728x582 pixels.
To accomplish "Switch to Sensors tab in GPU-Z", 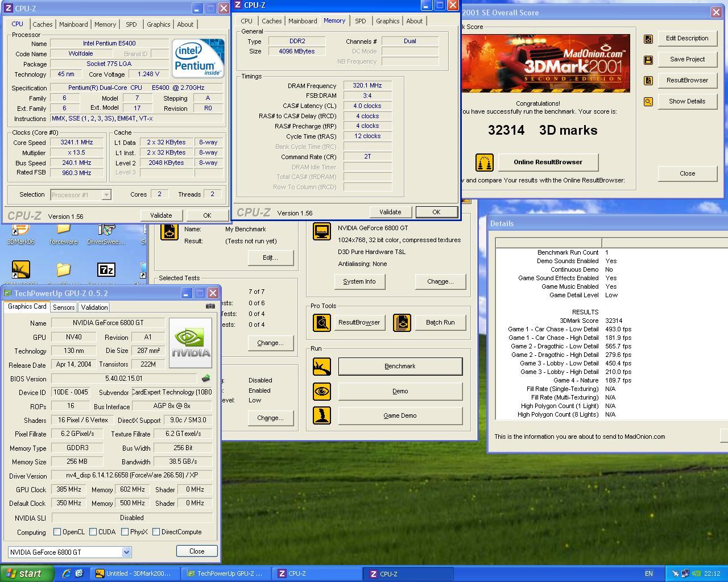I will pyautogui.click(x=64, y=307).
